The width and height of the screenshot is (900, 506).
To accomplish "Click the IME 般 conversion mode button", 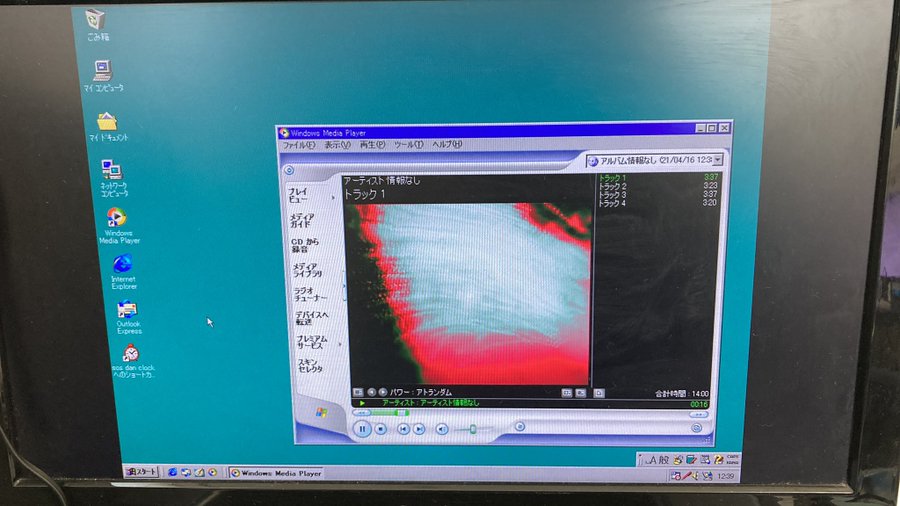I will coord(664,460).
